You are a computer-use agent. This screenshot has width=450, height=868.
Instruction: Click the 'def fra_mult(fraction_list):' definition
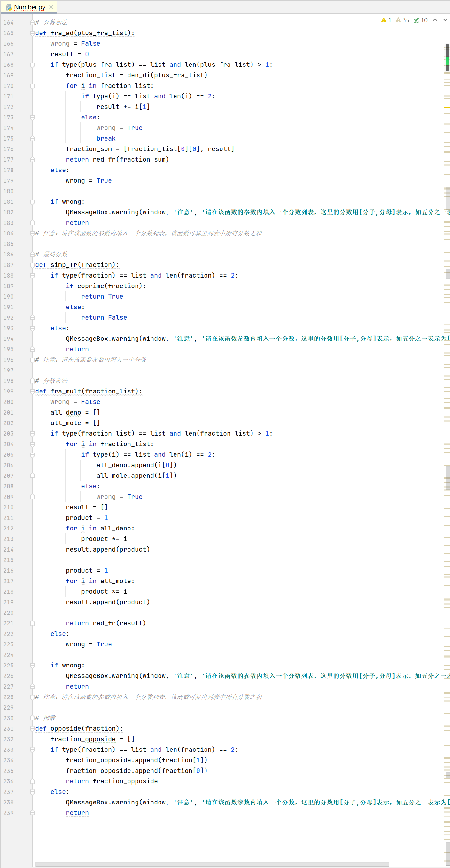pos(89,392)
